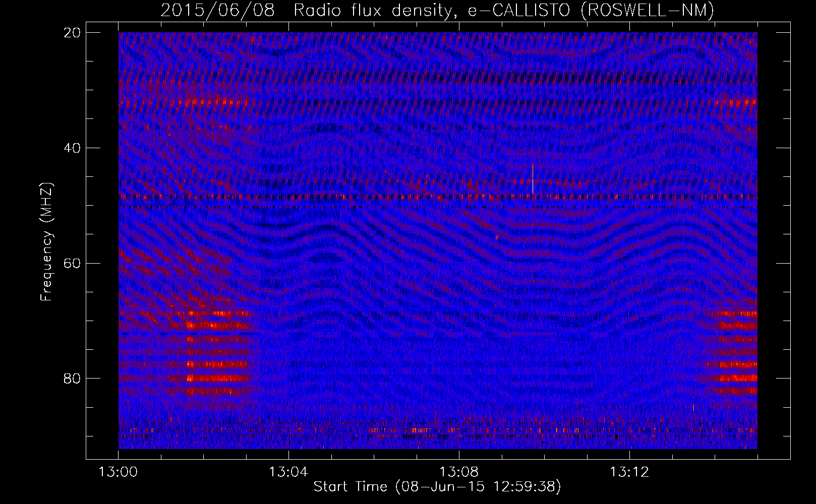Click the 60 frequency tick label
The width and height of the screenshot is (816, 504).
[72, 263]
